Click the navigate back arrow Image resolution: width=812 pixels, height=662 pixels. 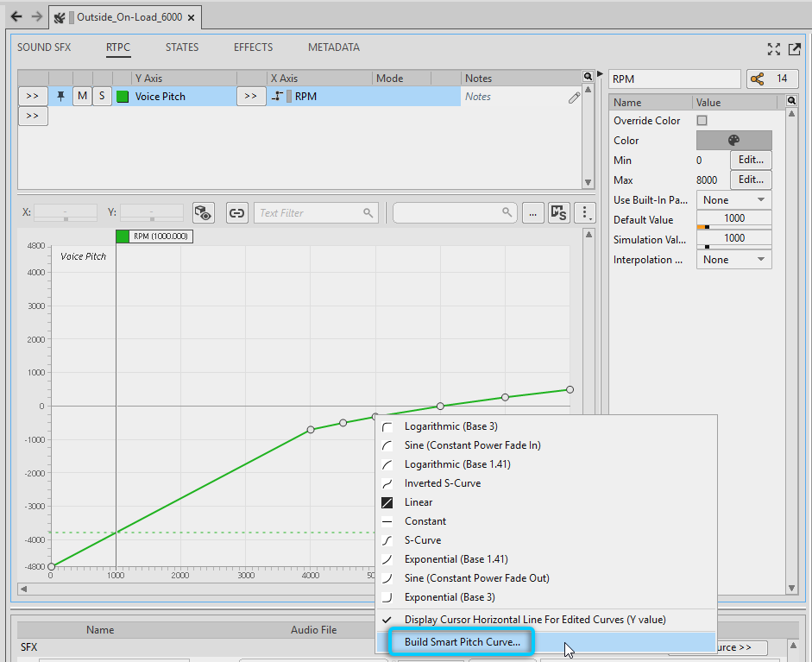[x=16, y=16]
